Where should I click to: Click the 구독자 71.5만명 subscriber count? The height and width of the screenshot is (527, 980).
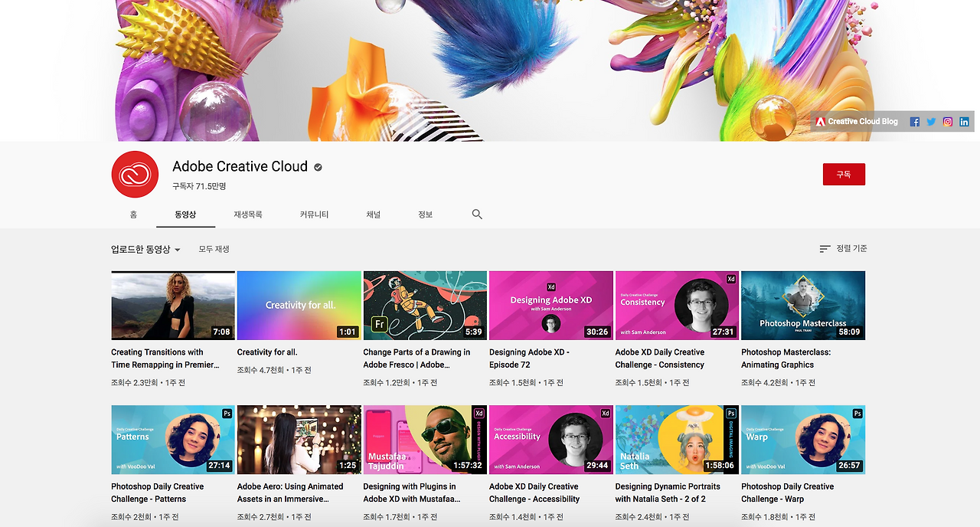(199, 186)
